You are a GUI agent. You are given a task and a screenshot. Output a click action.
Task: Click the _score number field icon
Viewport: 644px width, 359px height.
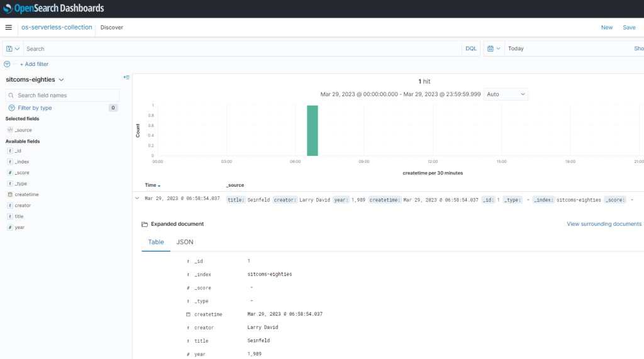(10, 172)
